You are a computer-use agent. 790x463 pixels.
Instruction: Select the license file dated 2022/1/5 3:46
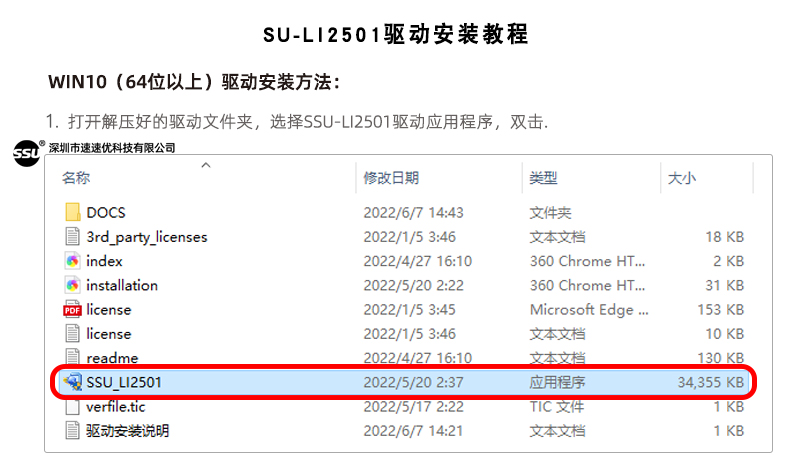click(x=108, y=334)
